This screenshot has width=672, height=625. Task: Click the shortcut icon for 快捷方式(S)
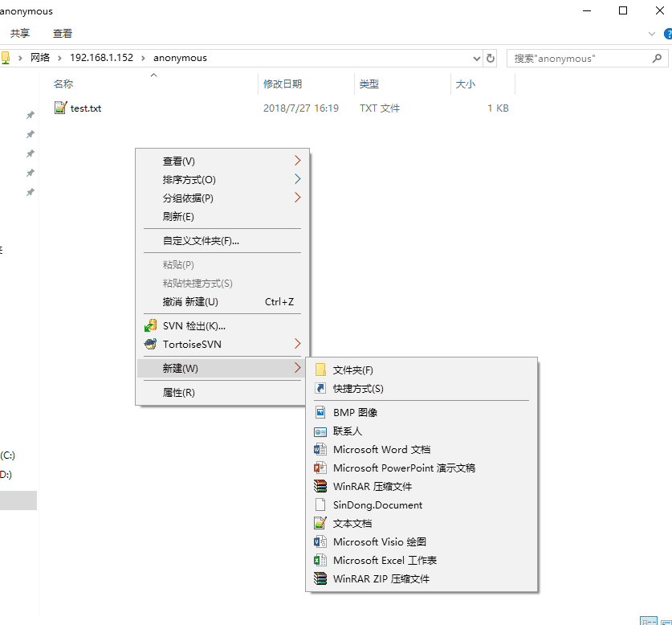click(320, 388)
